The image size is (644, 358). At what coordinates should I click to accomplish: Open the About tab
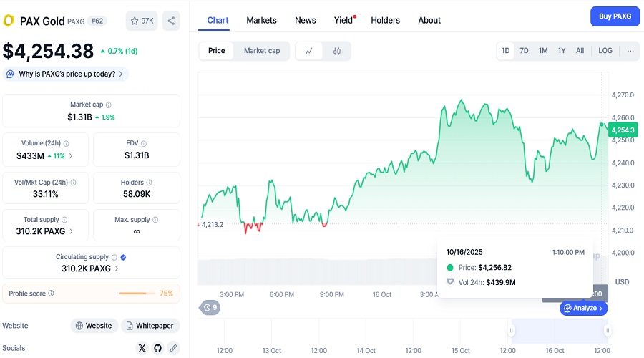pyautogui.click(x=429, y=20)
